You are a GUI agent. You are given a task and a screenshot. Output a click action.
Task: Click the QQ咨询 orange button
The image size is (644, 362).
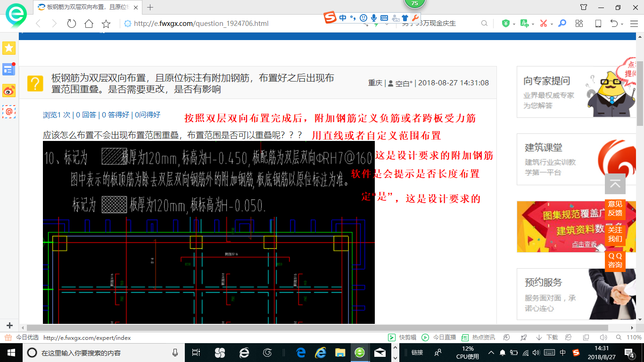pos(615,260)
